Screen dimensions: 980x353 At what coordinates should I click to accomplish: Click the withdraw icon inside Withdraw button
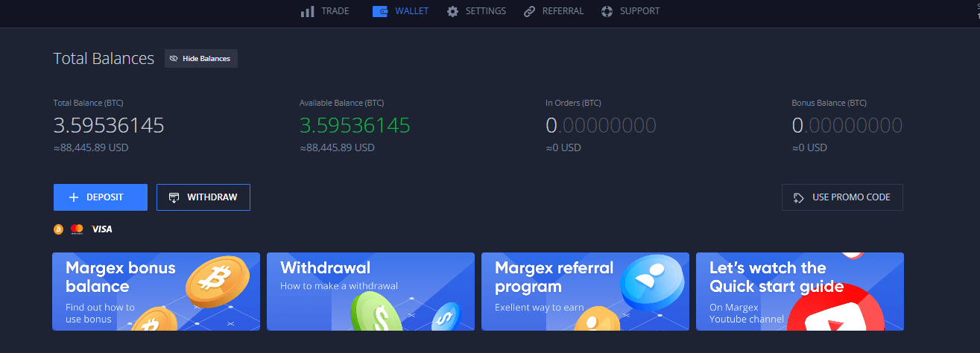[174, 197]
